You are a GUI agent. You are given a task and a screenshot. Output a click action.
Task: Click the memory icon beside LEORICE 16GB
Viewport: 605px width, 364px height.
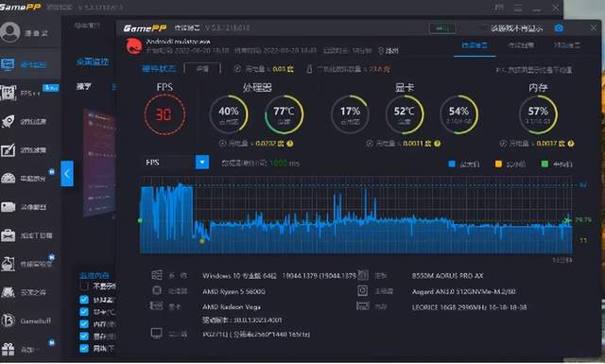pyautogui.click(x=363, y=305)
